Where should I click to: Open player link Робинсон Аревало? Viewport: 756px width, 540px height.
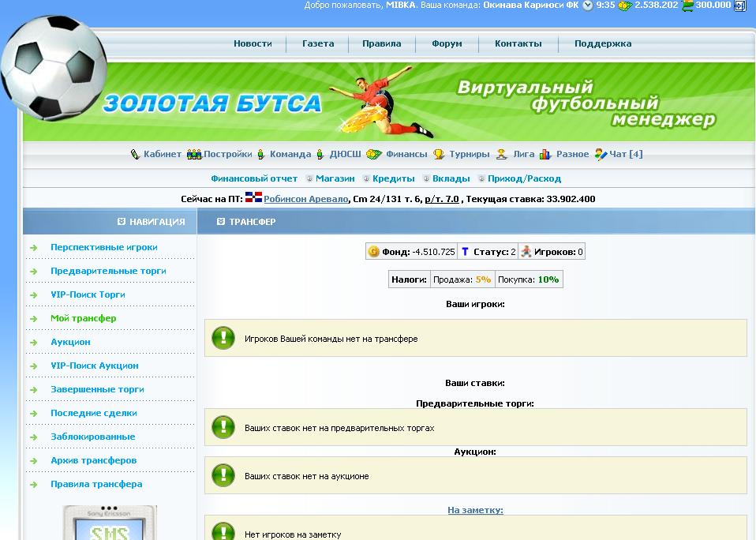(305, 200)
